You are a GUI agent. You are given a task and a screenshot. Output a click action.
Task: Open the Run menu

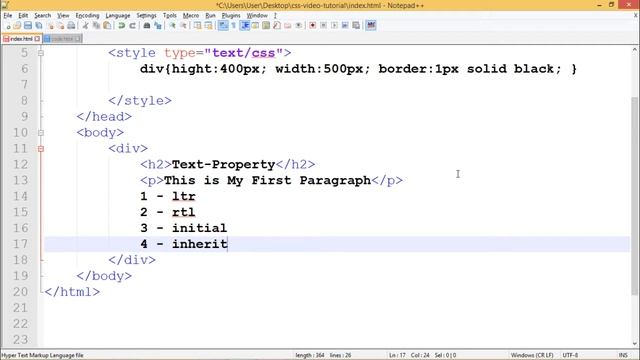(x=210, y=16)
